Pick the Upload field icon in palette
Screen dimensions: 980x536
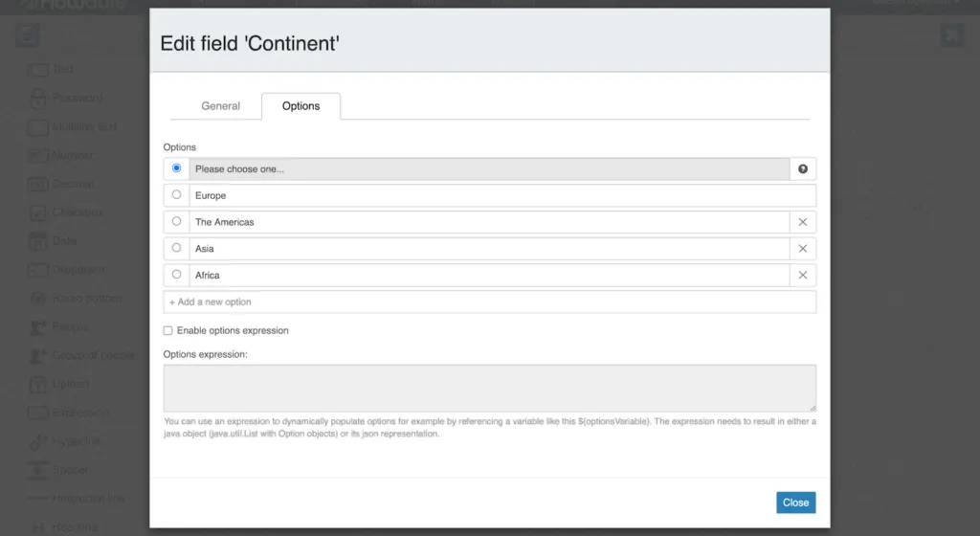point(37,384)
